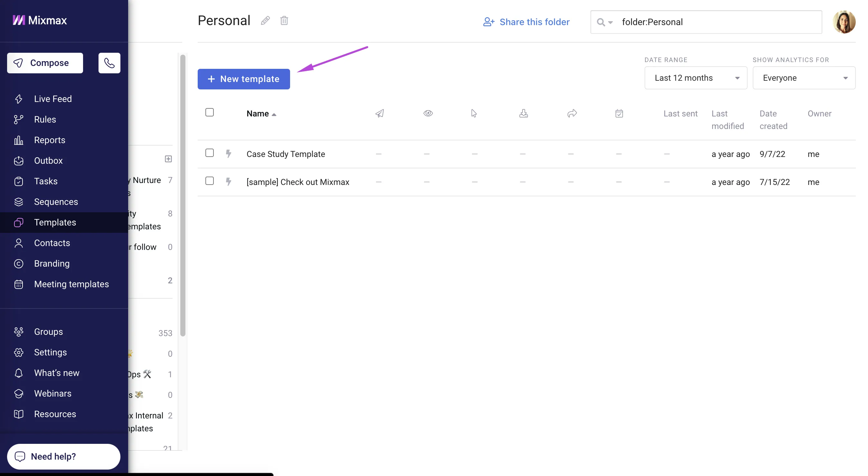The width and height of the screenshot is (868, 476).
Task: Go to Tasks
Action: pos(45,181)
